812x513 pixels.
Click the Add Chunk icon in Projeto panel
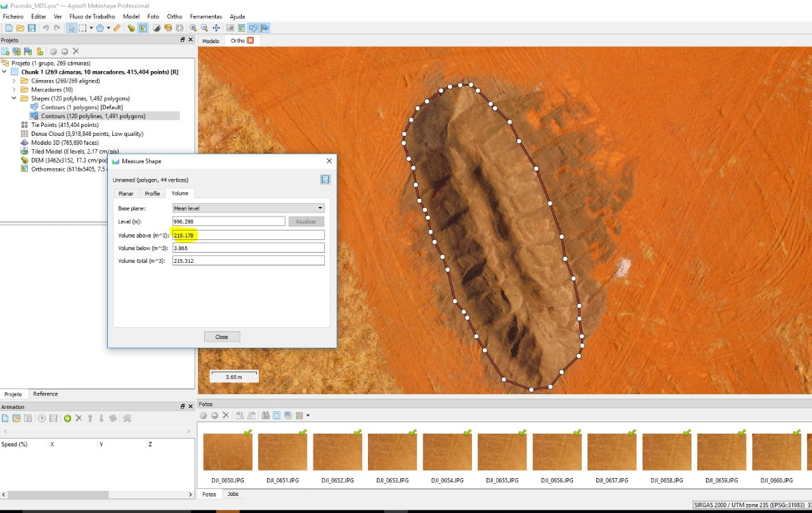[6, 51]
